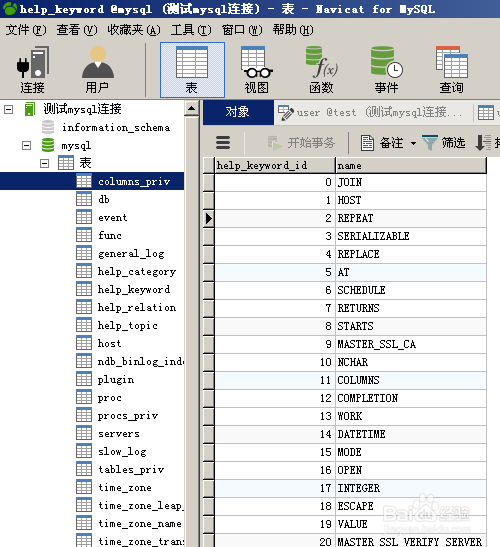This screenshot has height=547, width=500.
Task: Select the help_relation table
Action: 137,307
